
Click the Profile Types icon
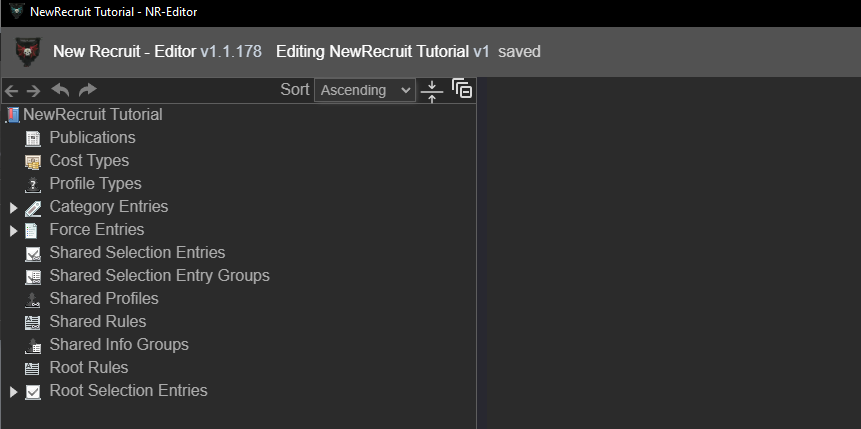[x=33, y=185]
